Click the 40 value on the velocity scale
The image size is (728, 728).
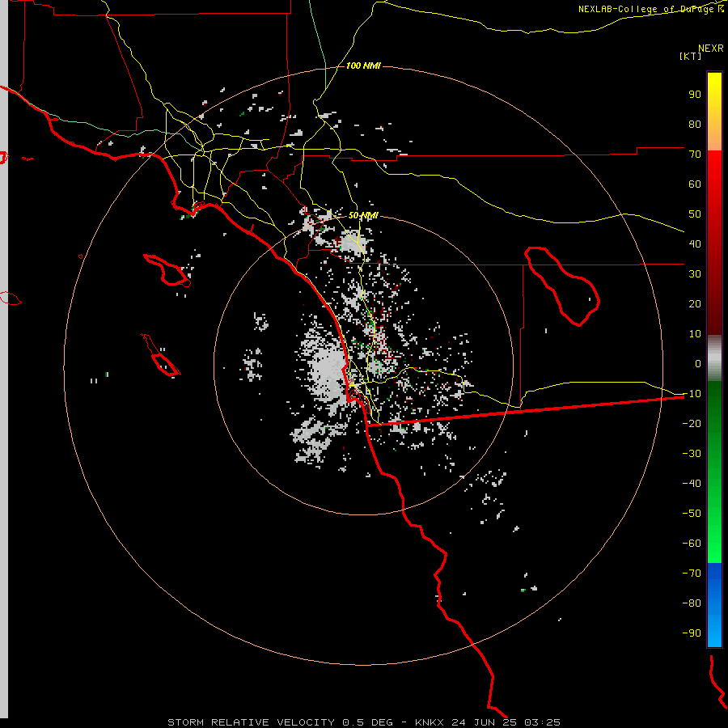(x=695, y=244)
